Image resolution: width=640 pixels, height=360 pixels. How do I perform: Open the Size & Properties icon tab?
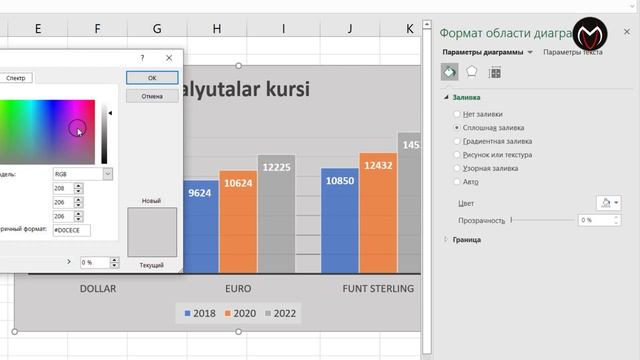pos(495,73)
